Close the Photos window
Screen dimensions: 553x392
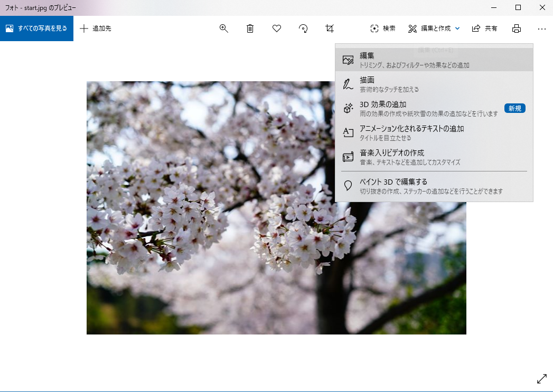[x=542, y=7]
